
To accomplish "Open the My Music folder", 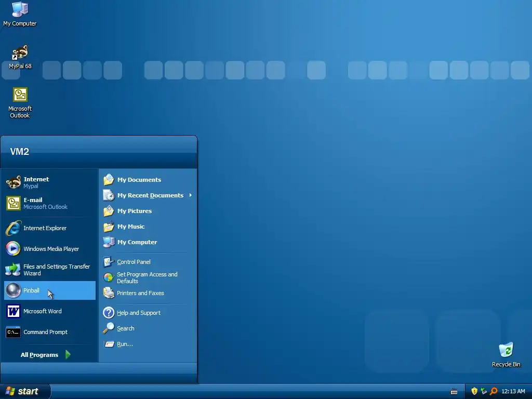I will (x=148, y=227).
